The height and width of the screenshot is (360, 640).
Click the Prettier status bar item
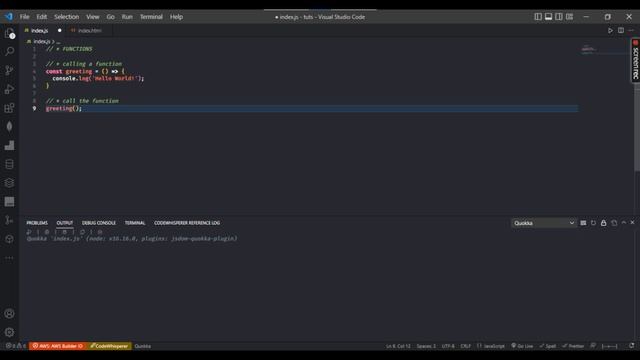(573, 346)
